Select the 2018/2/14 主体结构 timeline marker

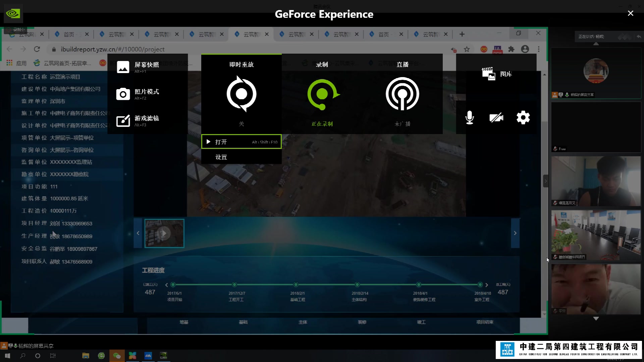tap(357, 285)
